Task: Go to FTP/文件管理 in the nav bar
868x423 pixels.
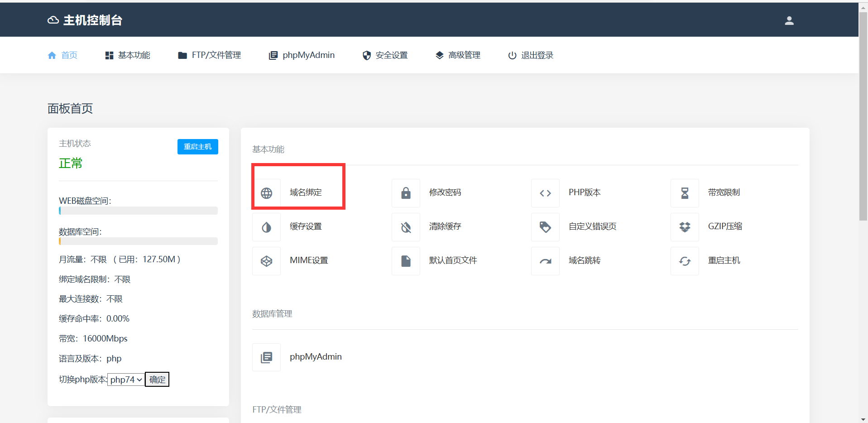Action: pyautogui.click(x=210, y=55)
